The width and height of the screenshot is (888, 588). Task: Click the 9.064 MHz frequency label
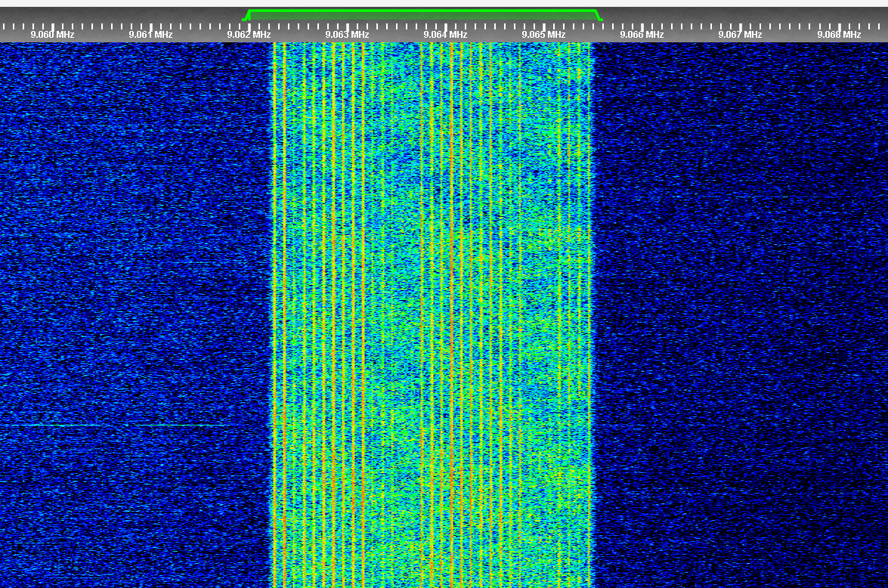446,35
